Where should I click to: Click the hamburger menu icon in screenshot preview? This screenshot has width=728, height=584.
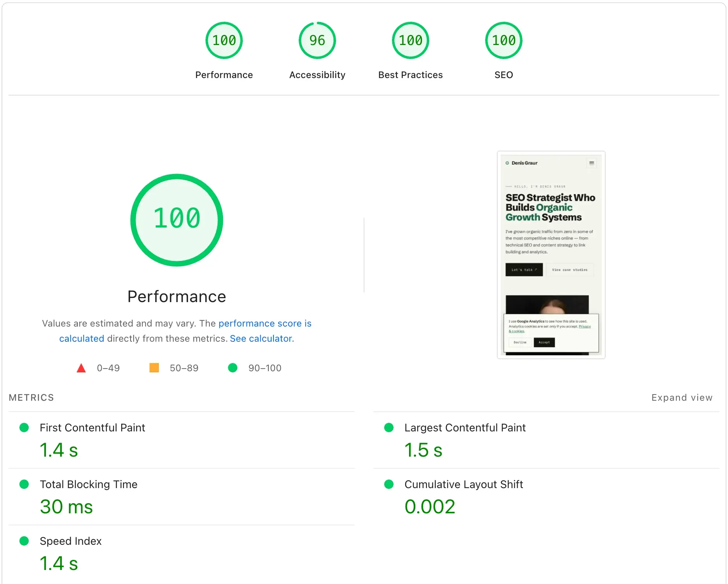[x=592, y=163]
